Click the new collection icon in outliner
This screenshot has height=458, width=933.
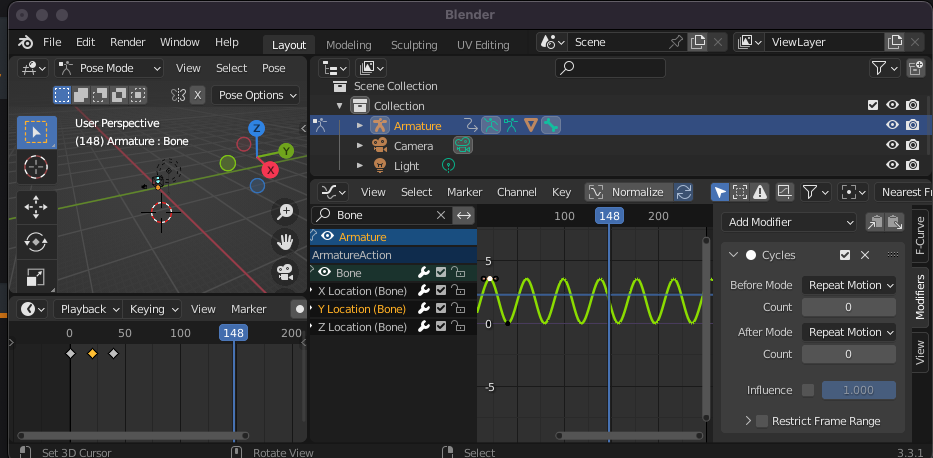(x=915, y=68)
